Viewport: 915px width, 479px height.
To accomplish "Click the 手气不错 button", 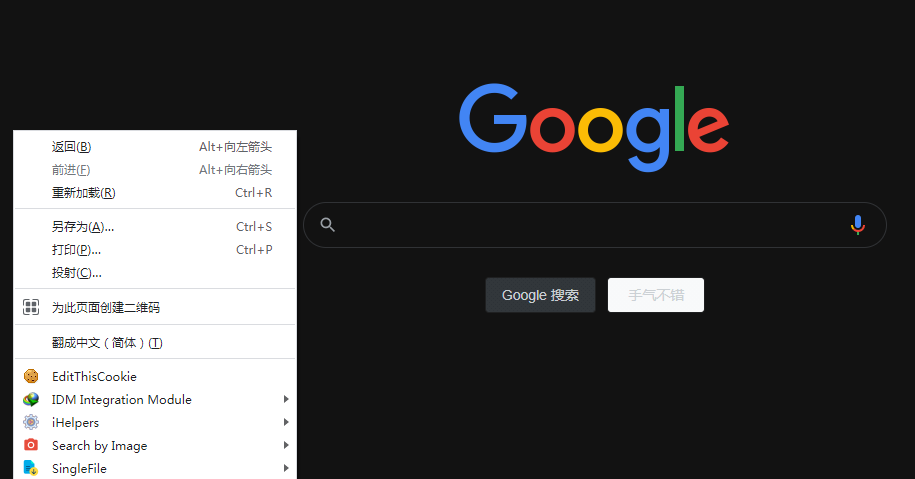I will (656, 295).
